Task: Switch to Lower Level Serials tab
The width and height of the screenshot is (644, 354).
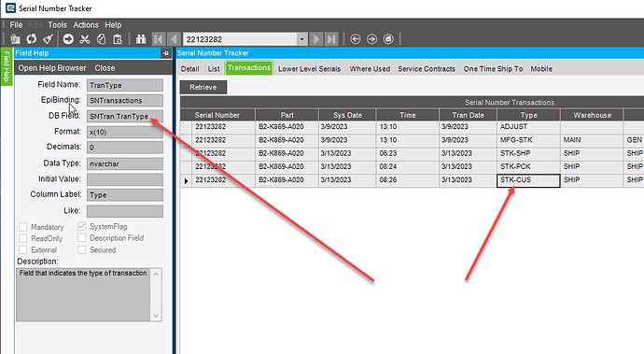Action: point(309,69)
